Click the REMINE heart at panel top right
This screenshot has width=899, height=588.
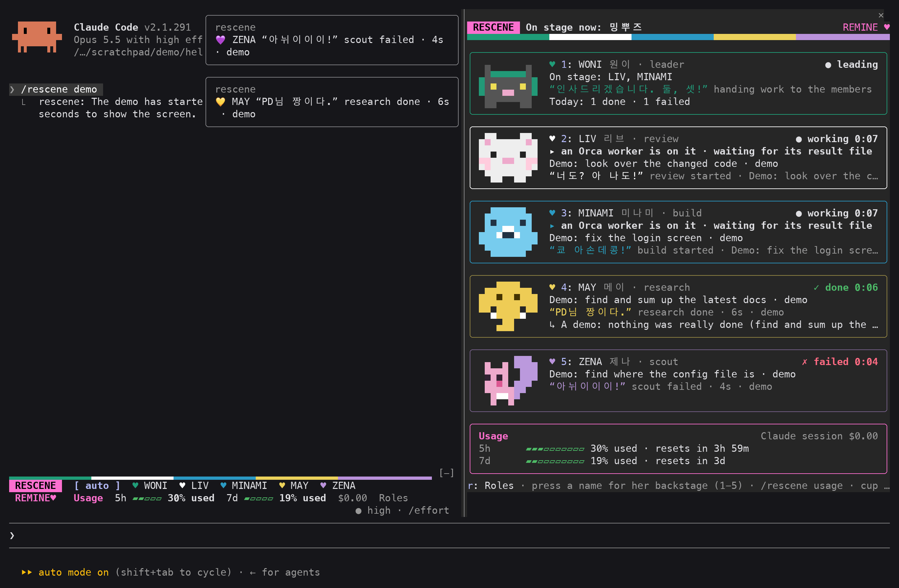click(x=887, y=27)
